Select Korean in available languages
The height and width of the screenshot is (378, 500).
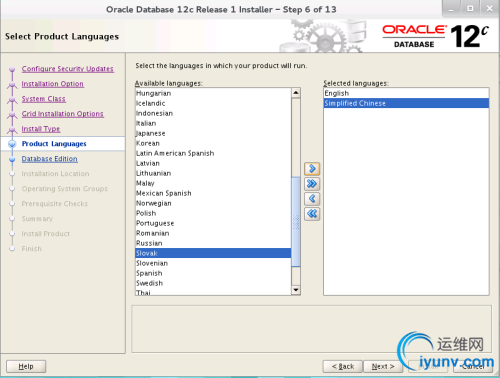[x=213, y=143]
